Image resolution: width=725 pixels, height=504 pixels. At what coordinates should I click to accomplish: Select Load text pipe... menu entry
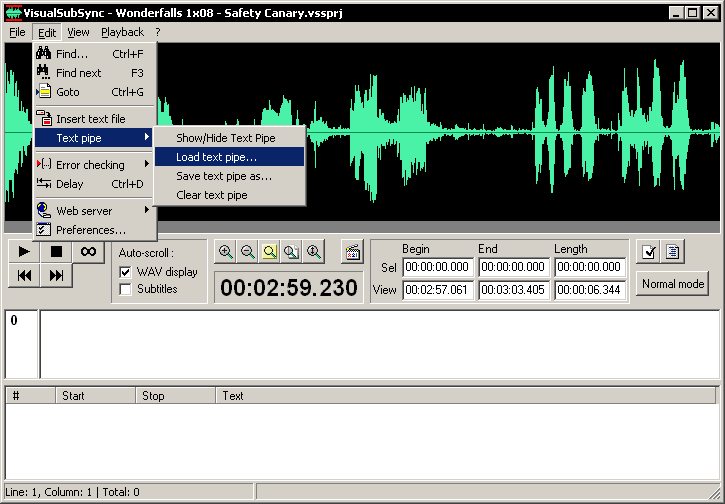(x=216, y=157)
